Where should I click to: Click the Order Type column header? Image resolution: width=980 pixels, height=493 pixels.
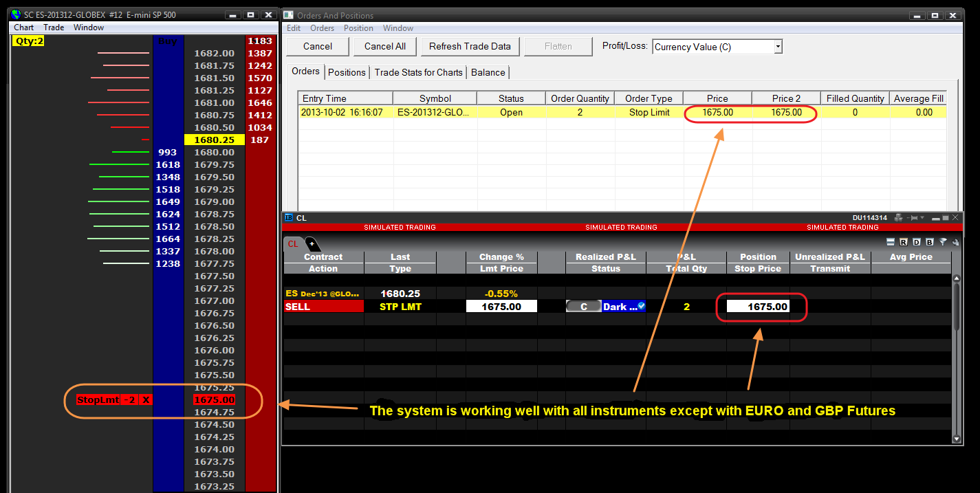(x=649, y=98)
